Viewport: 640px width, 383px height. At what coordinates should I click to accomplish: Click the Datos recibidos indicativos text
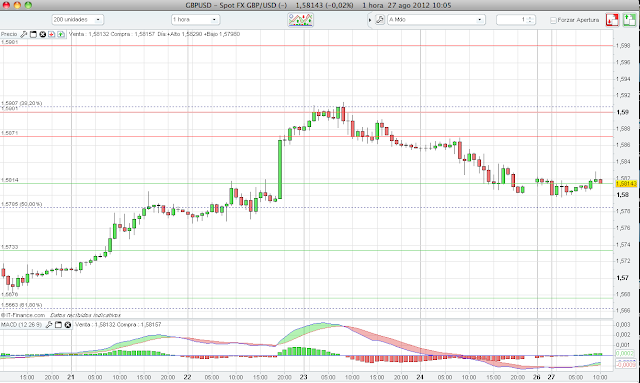[x=86, y=315]
